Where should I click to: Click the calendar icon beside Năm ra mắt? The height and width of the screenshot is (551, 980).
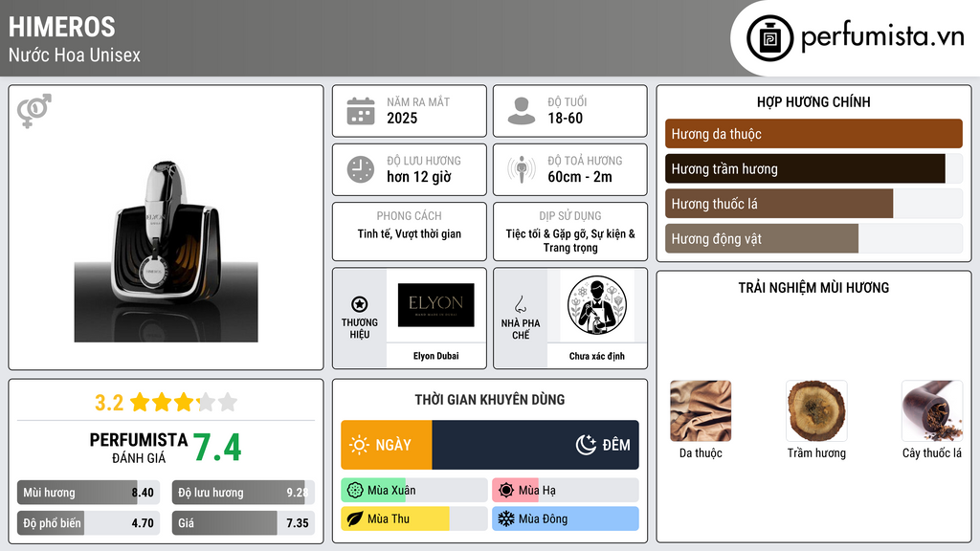[x=361, y=111]
